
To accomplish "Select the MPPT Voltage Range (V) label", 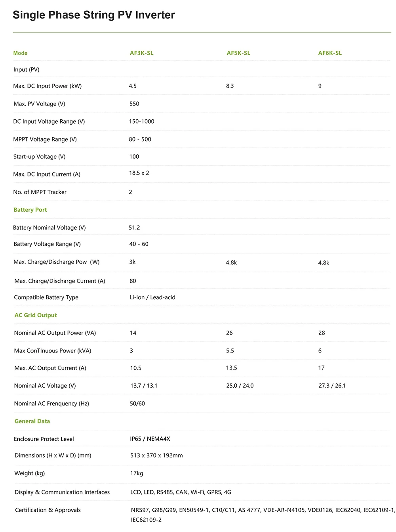I will tap(45, 139).
